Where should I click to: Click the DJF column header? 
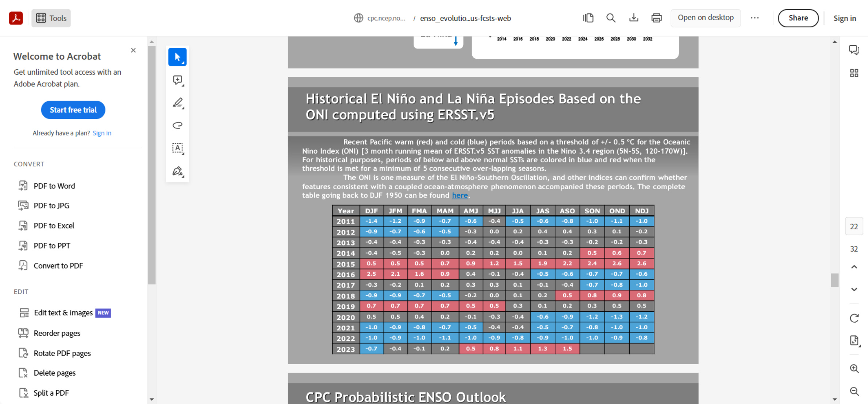coord(371,211)
